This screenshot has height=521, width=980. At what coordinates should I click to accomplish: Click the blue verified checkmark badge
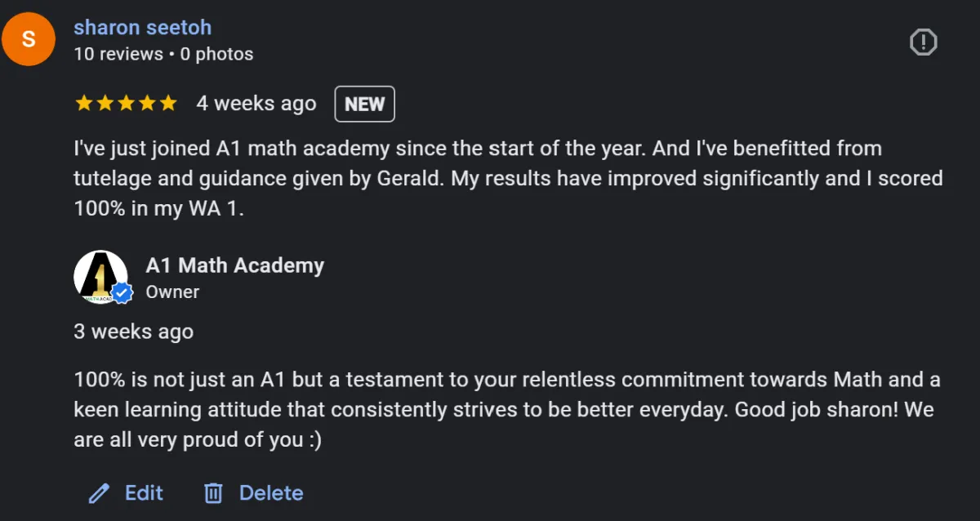[x=122, y=293]
